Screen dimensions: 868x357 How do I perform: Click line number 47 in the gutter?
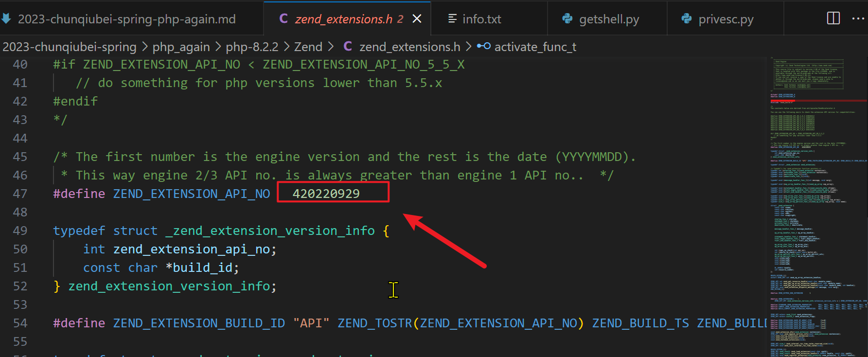click(x=20, y=194)
